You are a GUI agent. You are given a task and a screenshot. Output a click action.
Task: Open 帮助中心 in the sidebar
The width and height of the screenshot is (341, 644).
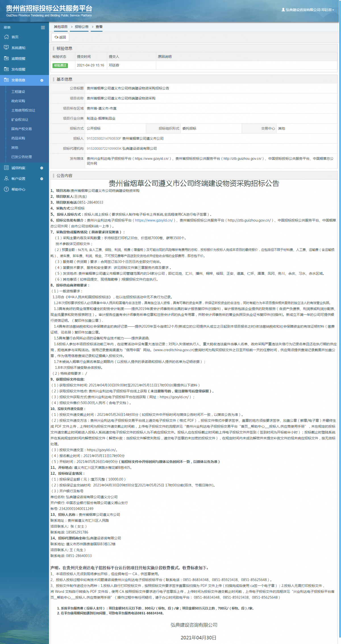pyautogui.click(x=18, y=189)
